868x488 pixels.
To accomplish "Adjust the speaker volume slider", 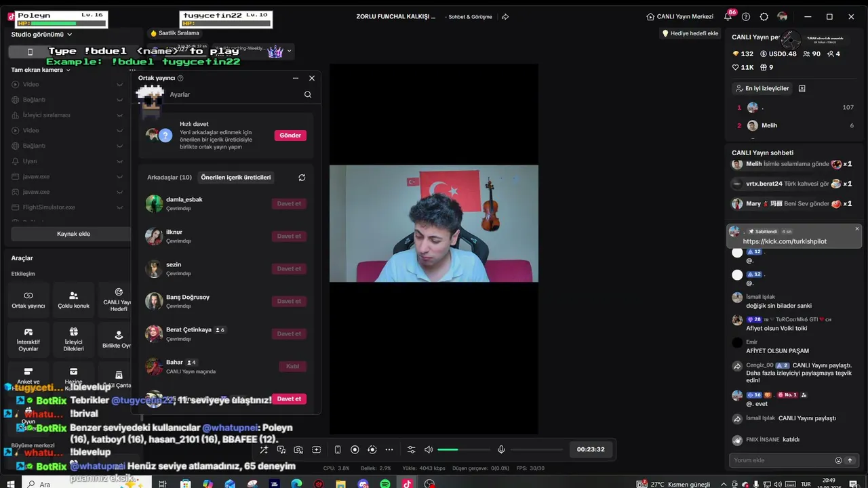I will pos(464,449).
